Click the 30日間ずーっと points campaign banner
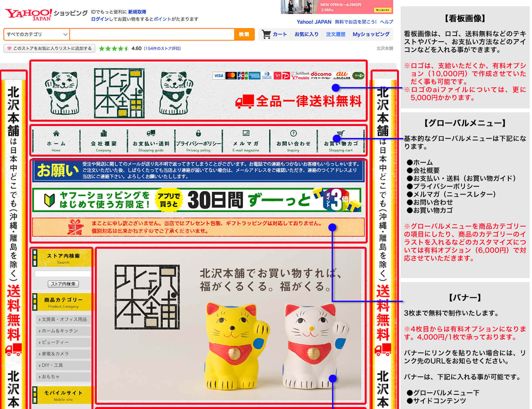The height and width of the screenshot is (409, 532). [x=197, y=200]
